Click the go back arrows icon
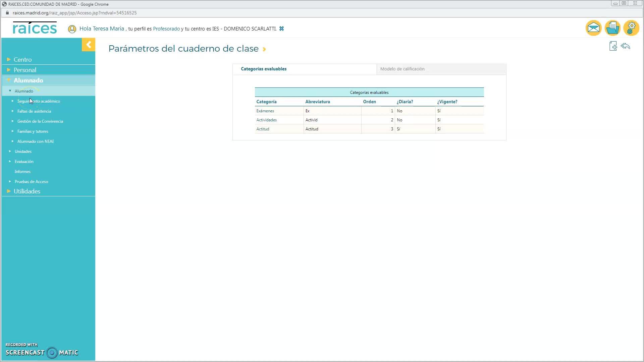 coord(625,46)
